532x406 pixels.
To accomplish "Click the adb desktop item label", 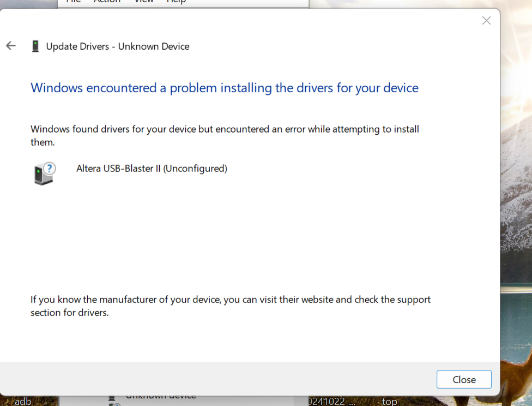I will (23, 402).
